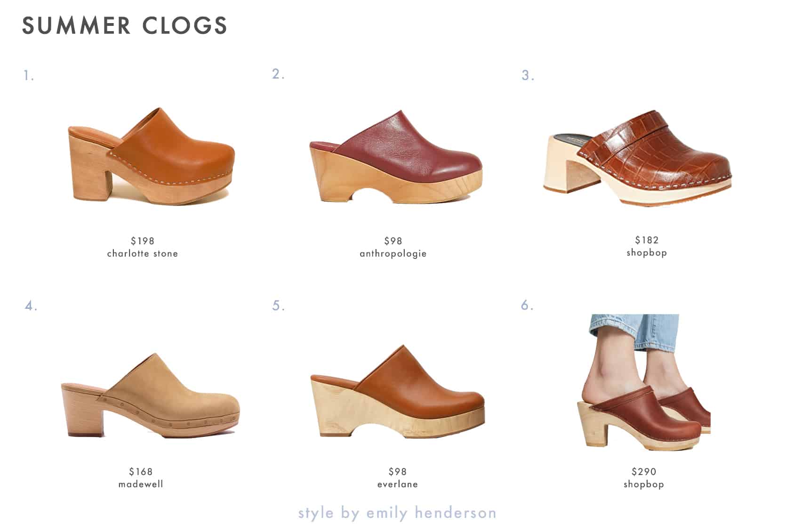Select the $290 price label
This screenshot has height=532, width=786.
pos(644,471)
